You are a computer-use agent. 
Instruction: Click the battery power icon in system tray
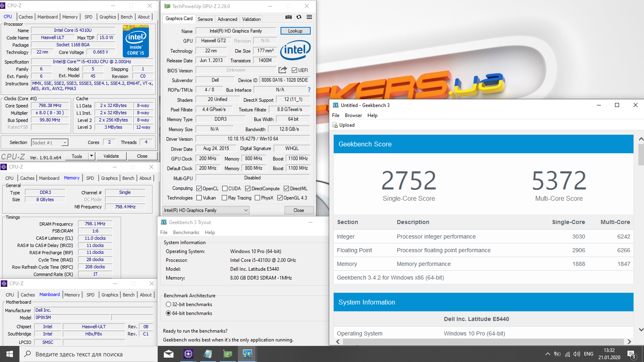coord(557,354)
